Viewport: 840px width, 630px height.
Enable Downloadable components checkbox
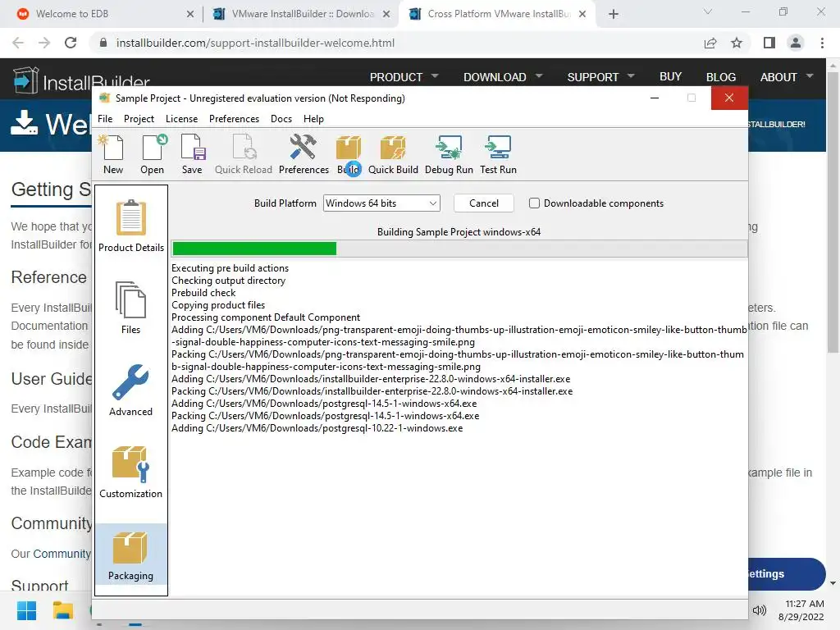[534, 203]
